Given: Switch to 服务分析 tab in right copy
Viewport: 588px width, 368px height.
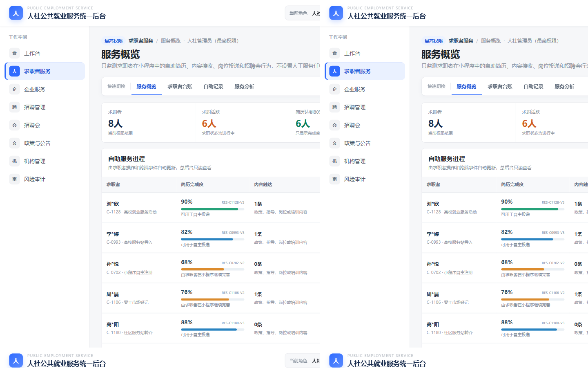Looking at the screenshot, I should 564,87.
